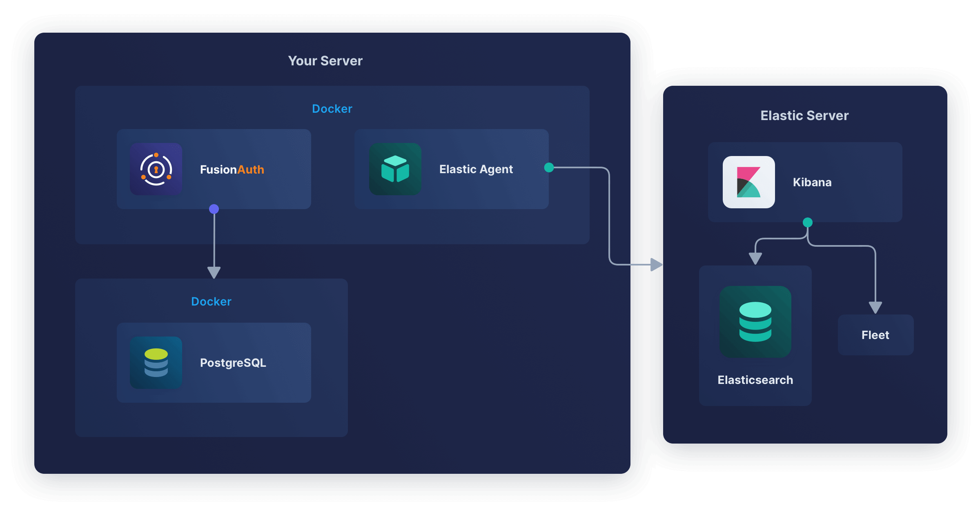Click the teal connector dot below Kibana
Viewport: 980px width, 513px height.
(x=808, y=222)
